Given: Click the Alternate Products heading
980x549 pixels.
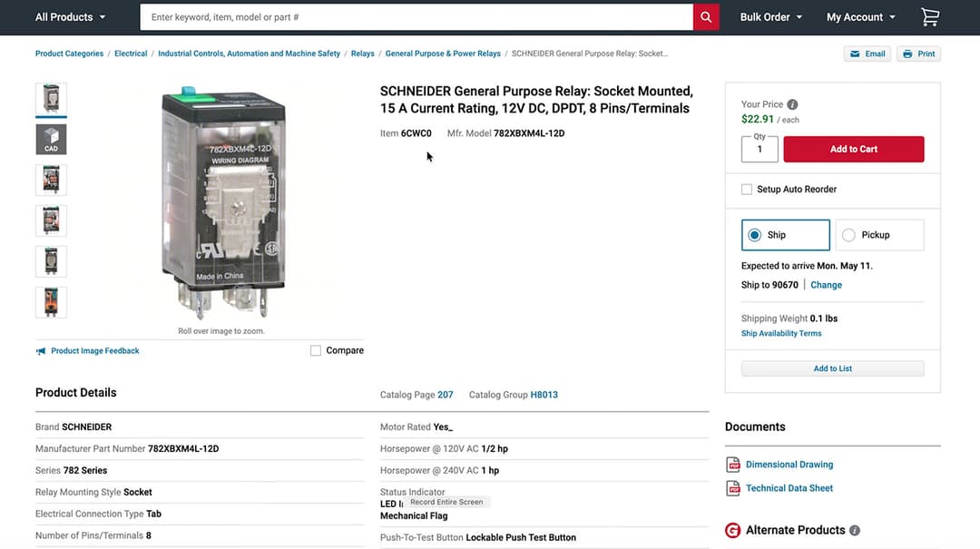Looking at the screenshot, I should tap(795, 530).
